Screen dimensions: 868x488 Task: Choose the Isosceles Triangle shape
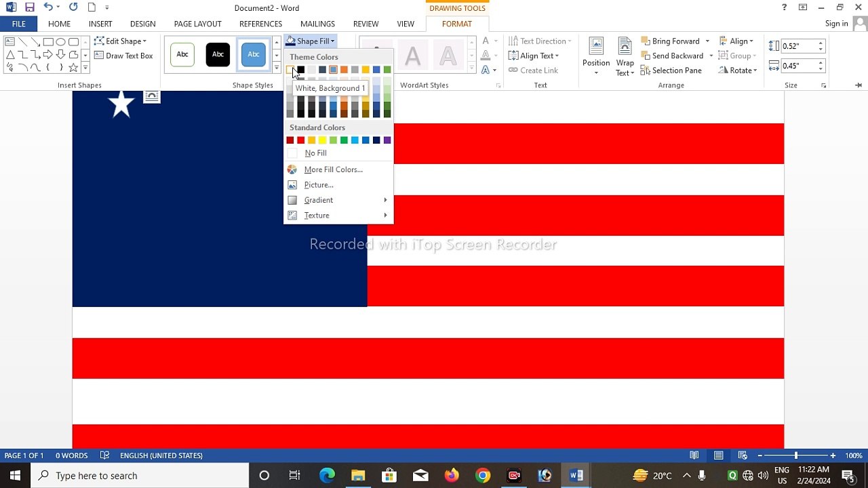[9, 54]
